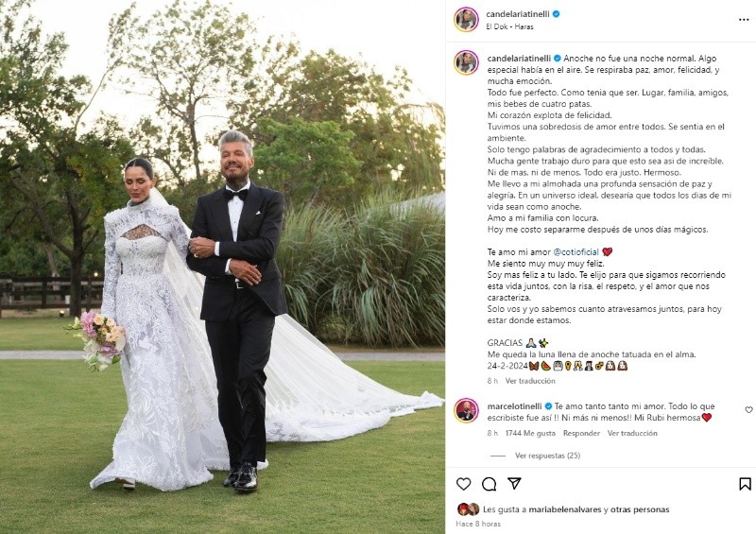Open candelariatinelli's profile picture in the header

pyautogui.click(x=466, y=20)
